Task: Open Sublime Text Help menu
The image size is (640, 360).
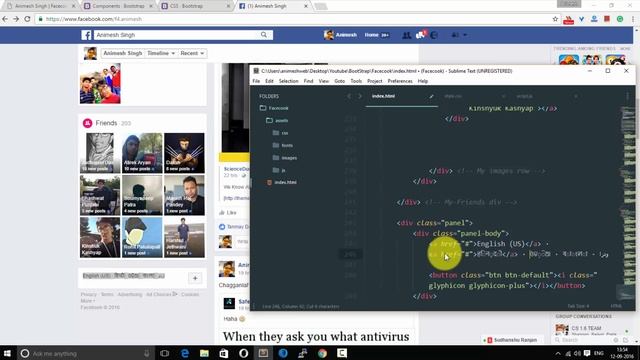Action: point(423,81)
